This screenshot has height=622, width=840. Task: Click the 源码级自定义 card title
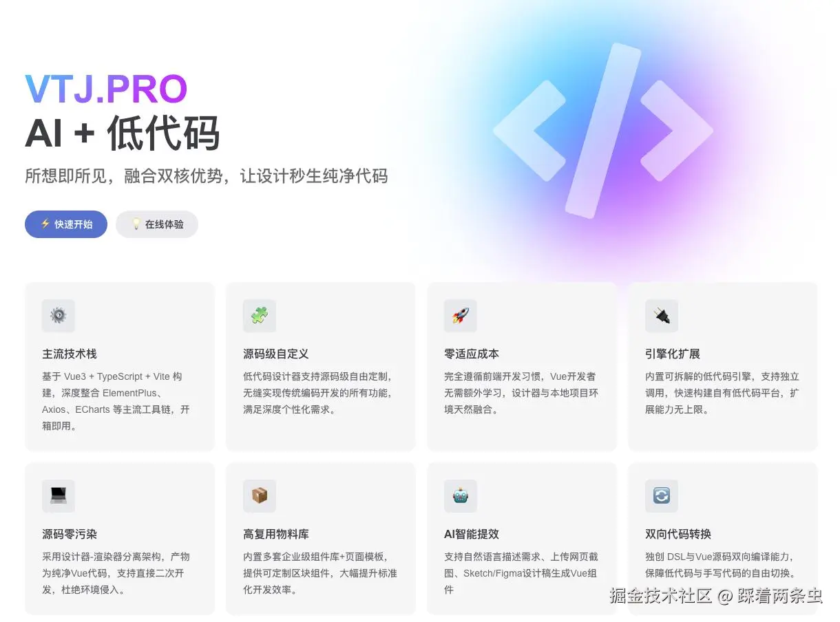(276, 354)
